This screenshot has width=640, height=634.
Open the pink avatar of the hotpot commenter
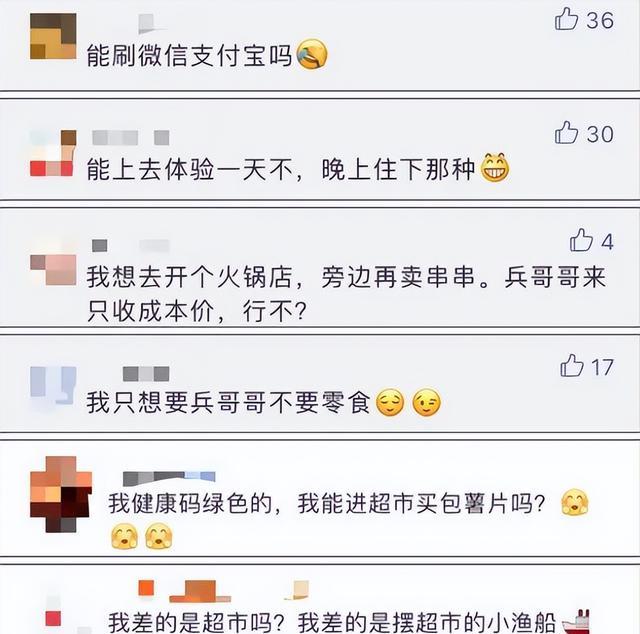tap(53, 269)
